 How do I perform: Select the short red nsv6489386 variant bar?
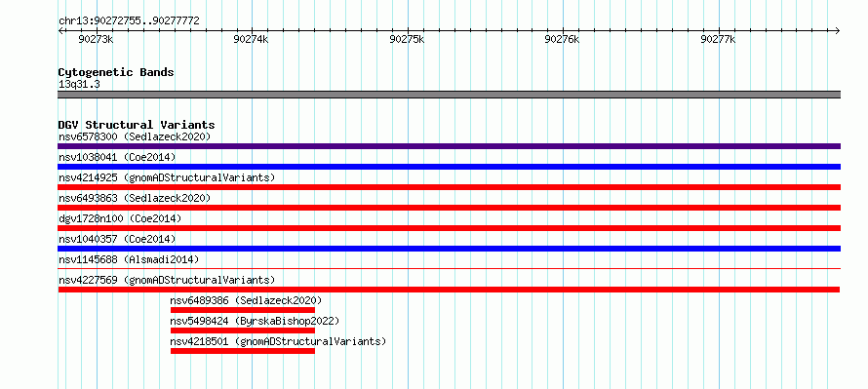tap(243, 310)
